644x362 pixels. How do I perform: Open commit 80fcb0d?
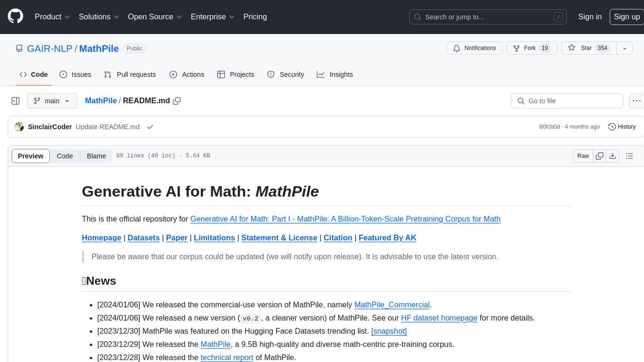click(x=549, y=127)
